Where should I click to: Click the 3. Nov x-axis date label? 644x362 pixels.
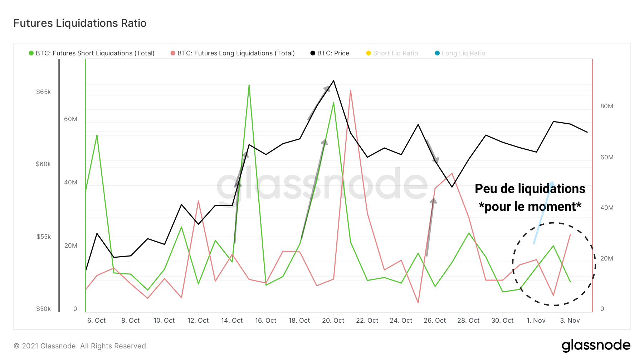(x=570, y=321)
